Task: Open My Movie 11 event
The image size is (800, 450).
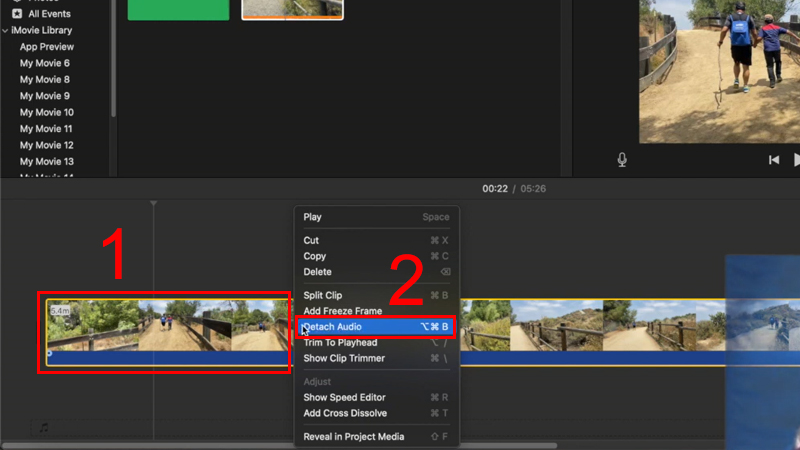Action: [x=46, y=129]
